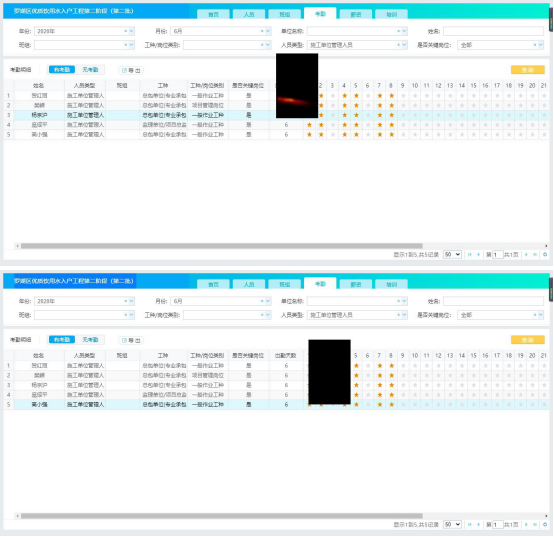
Task: Open 班组 filter dropdown in upper panel
Action: click(x=131, y=45)
